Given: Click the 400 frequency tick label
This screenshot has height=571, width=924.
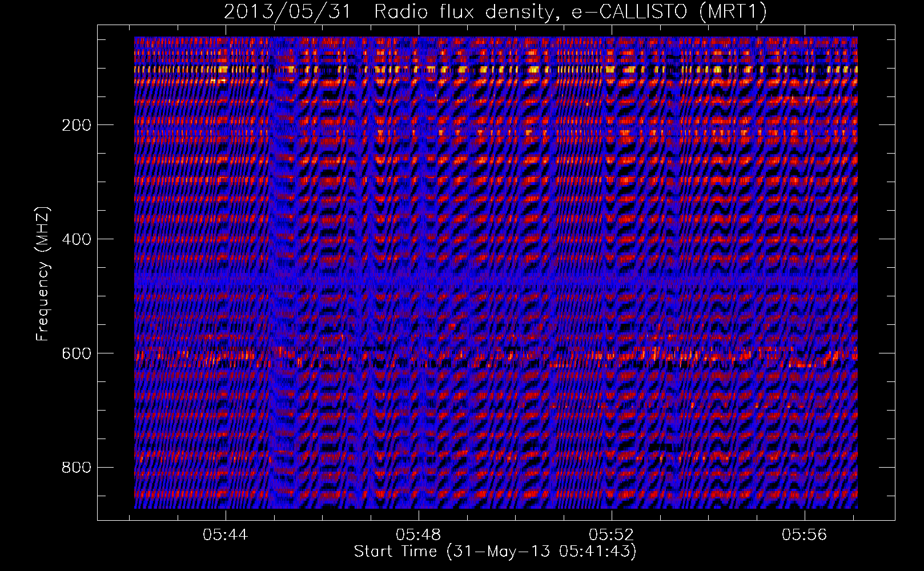Looking at the screenshot, I should point(77,239).
